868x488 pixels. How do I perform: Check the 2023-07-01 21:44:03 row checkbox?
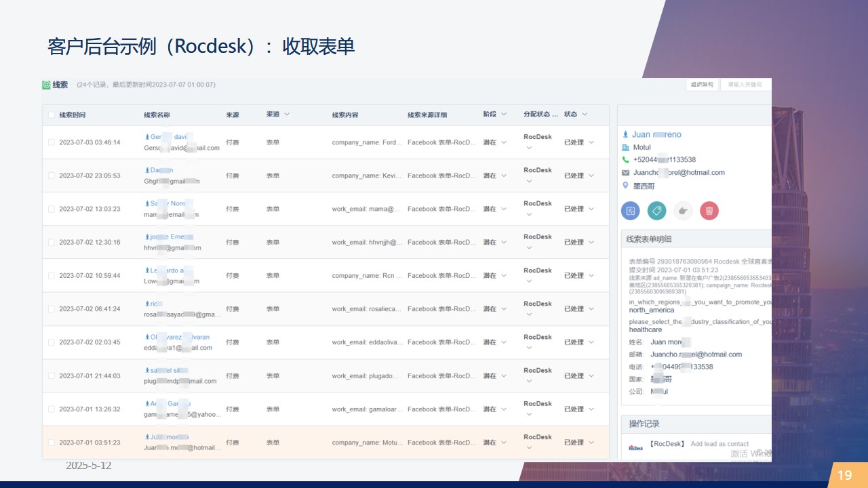52,375
